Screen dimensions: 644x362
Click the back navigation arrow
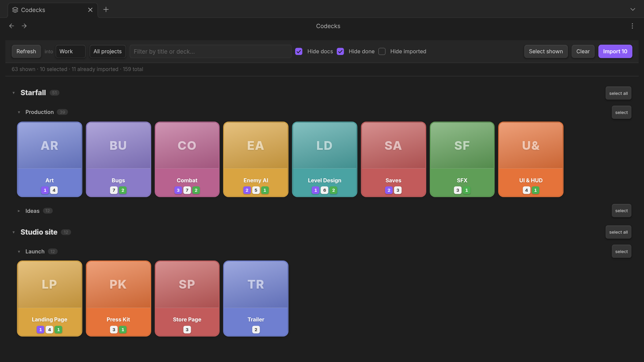tap(12, 26)
